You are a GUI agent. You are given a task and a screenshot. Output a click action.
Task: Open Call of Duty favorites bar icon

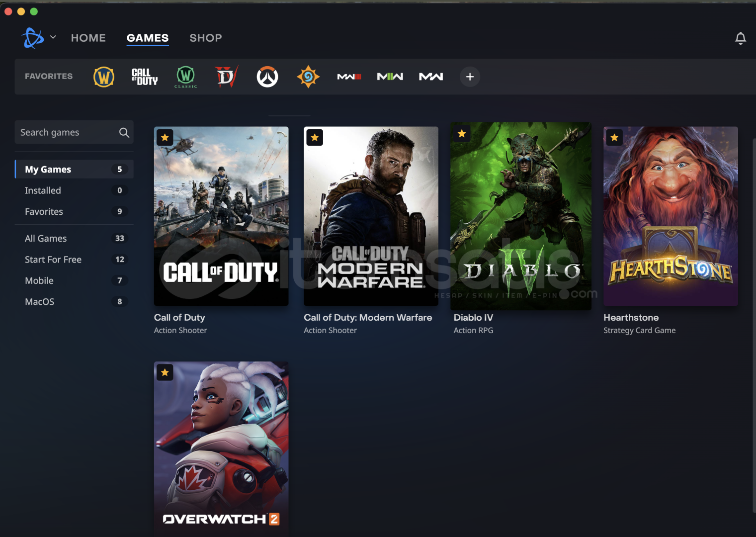(x=145, y=77)
